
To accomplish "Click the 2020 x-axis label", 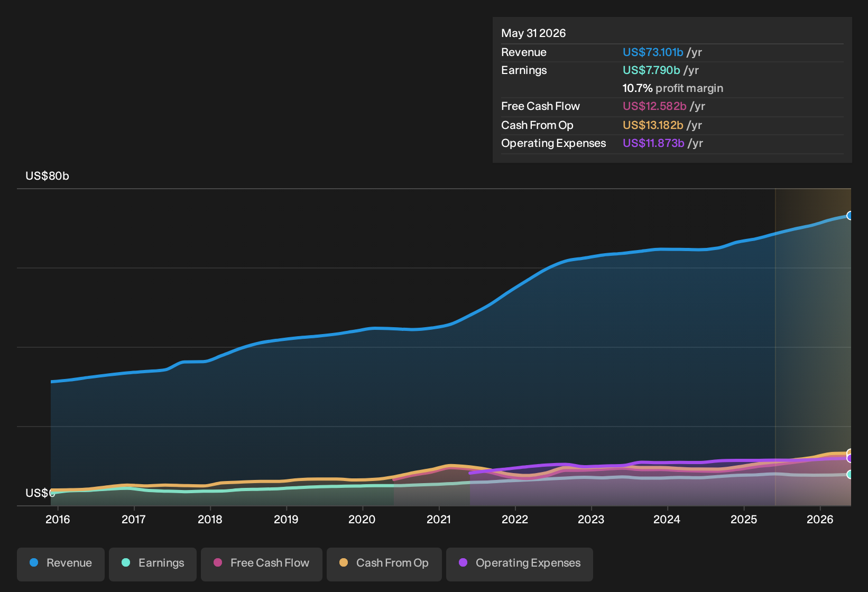I will pos(362,520).
